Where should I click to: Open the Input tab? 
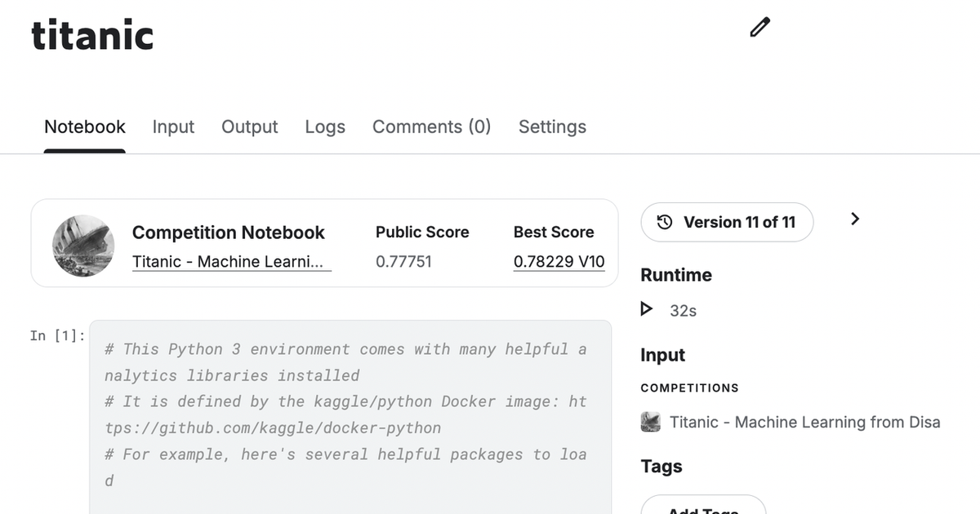tap(173, 127)
